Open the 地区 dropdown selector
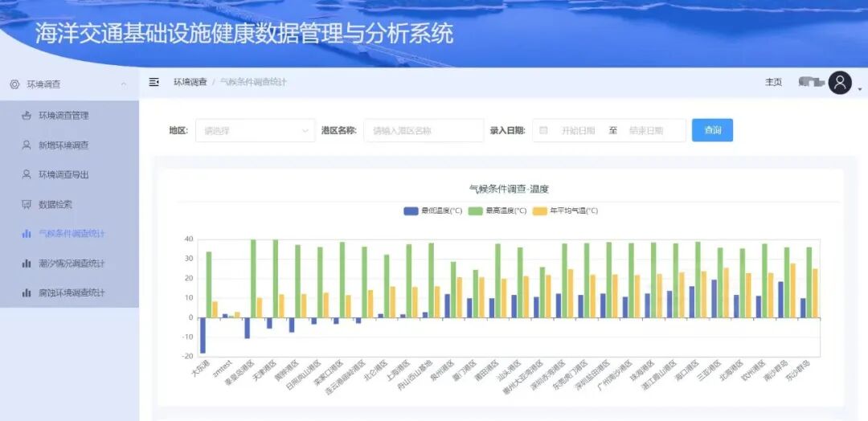 [255, 130]
